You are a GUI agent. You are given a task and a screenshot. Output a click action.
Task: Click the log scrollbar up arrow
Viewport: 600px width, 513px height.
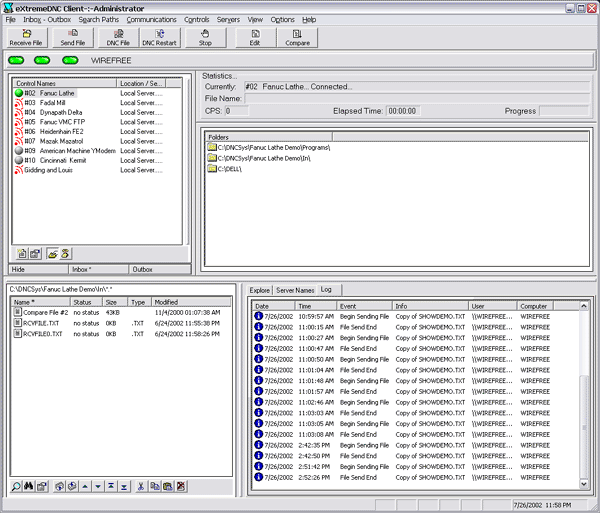point(584,306)
